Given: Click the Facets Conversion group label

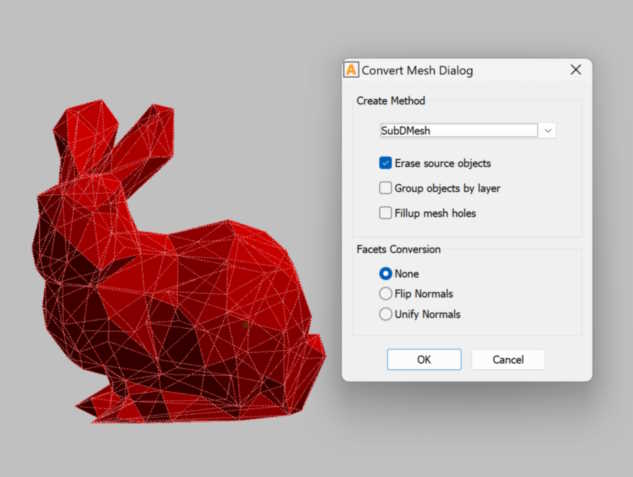Looking at the screenshot, I should coord(398,249).
